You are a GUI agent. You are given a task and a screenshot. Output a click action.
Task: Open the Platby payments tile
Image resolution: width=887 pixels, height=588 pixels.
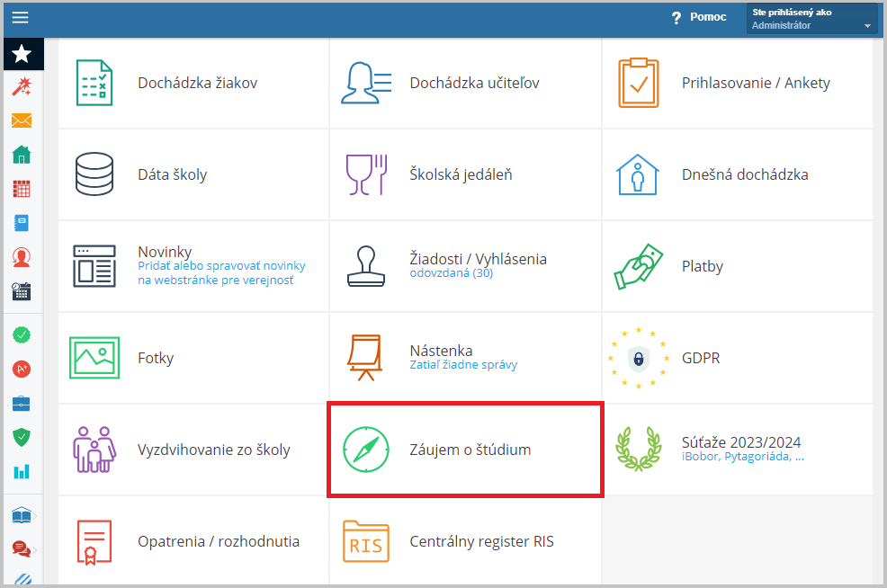(x=738, y=266)
